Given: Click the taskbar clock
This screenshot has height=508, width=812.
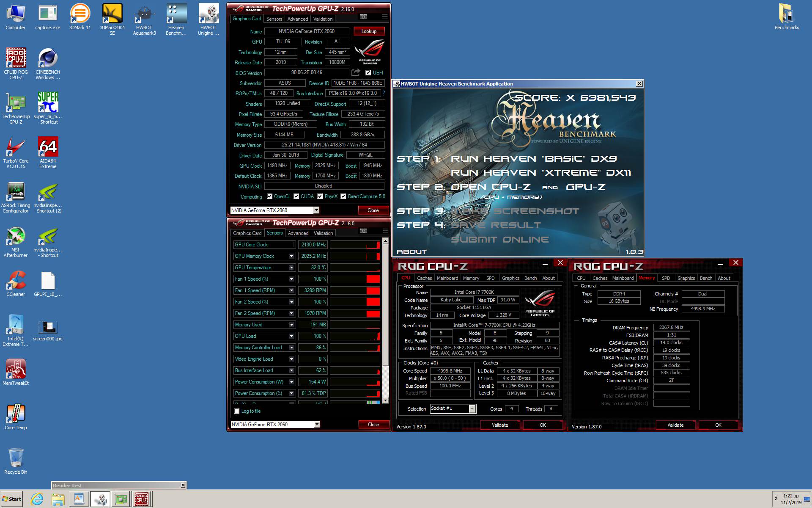Looking at the screenshot, I should coord(791,499).
